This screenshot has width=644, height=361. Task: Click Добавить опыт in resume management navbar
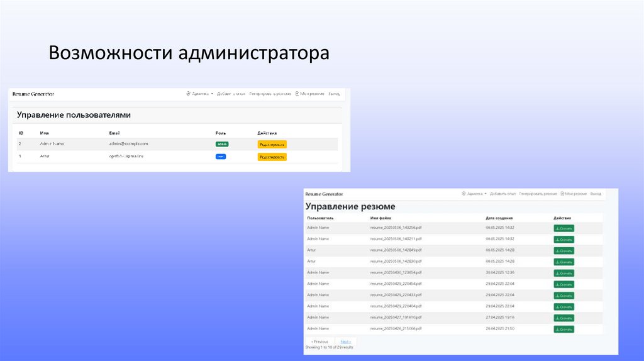click(x=502, y=194)
